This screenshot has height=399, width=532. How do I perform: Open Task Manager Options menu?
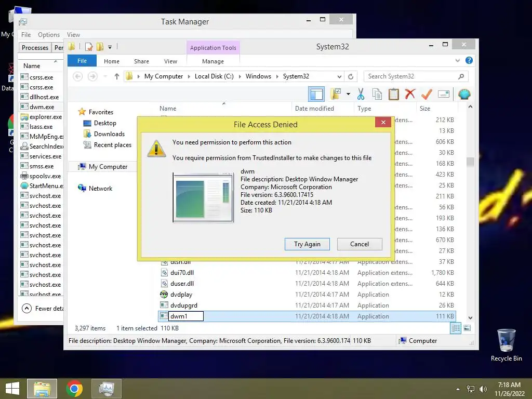pyautogui.click(x=48, y=35)
